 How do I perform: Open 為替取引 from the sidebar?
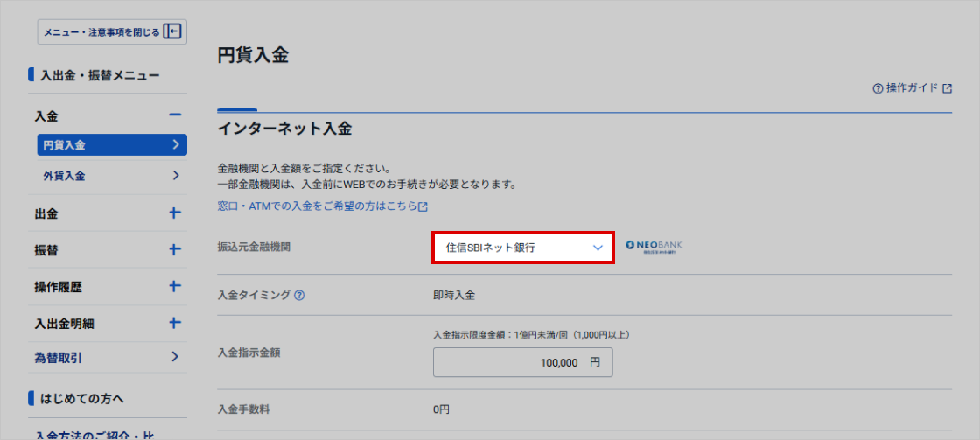tap(111, 357)
